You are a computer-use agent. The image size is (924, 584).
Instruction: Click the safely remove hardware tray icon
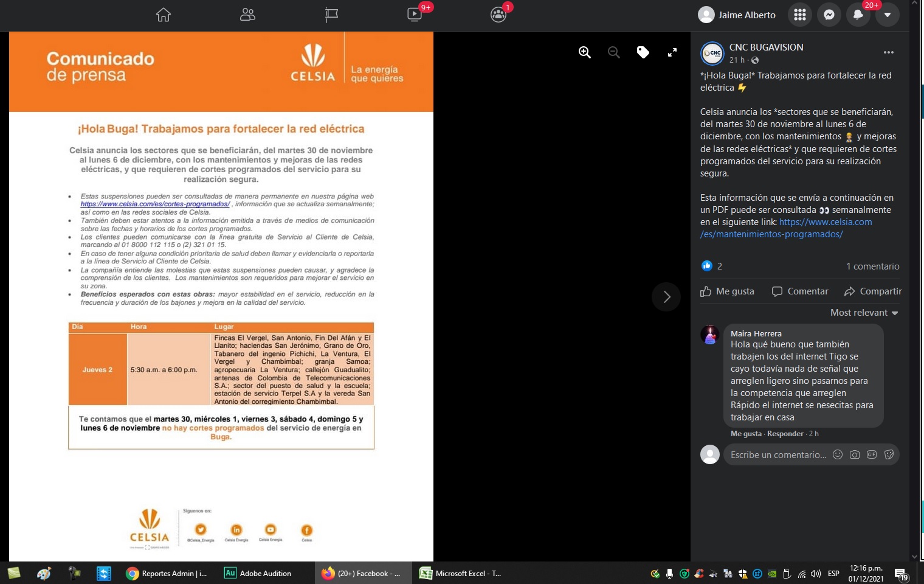pos(787,574)
